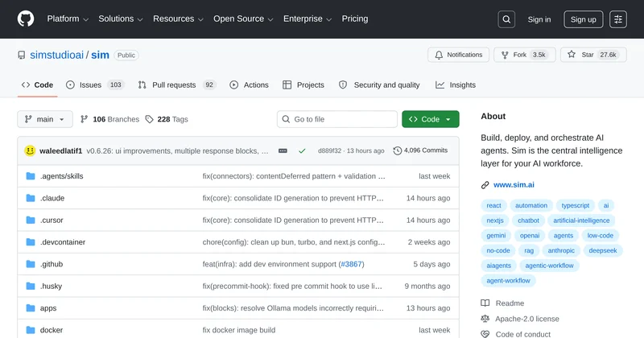Open the green Code dropdown
Viewport: 644px width, 338px height.
(x=431, y=119)
